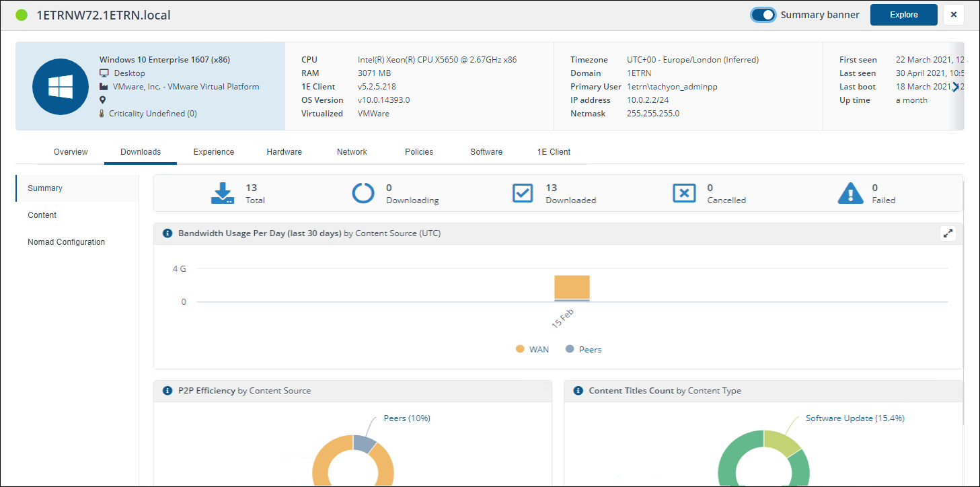The height and width of the screenshot is (487, 980).
Task: Click the Downloading progress circle icon
Action: click(x=364, y=193)
